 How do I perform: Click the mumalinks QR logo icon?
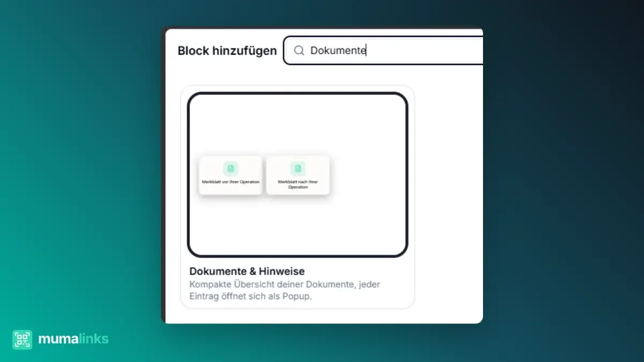click(23, 339)
